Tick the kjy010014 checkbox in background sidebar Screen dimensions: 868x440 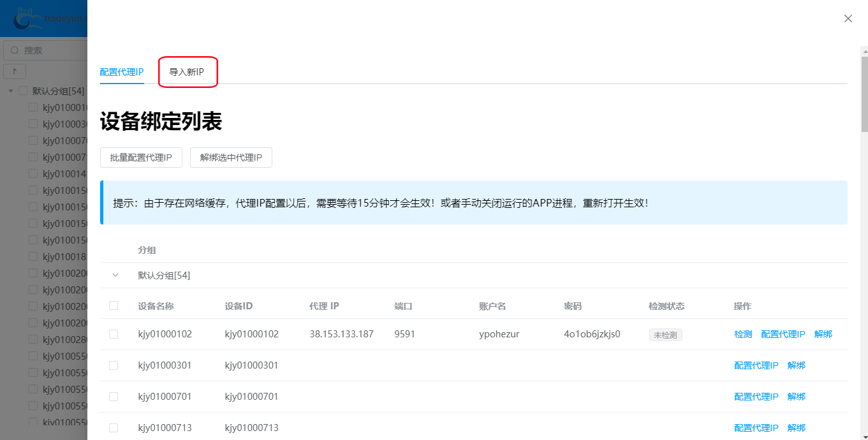33,174
